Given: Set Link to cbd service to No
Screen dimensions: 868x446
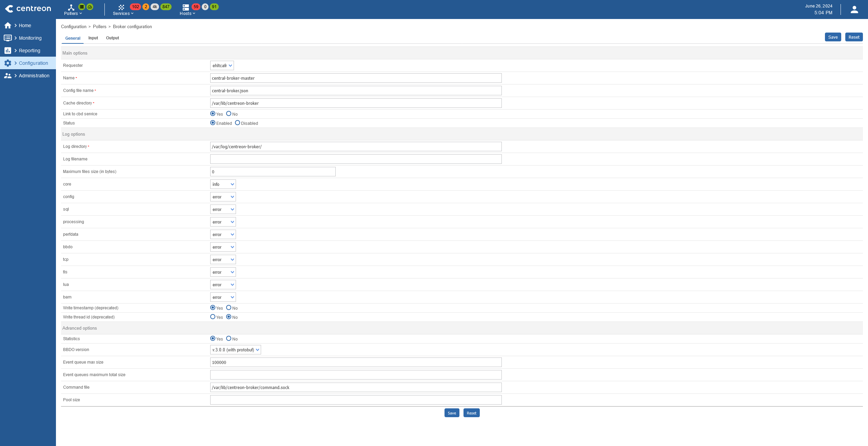Looking at the screenshot, I should 229,114.
